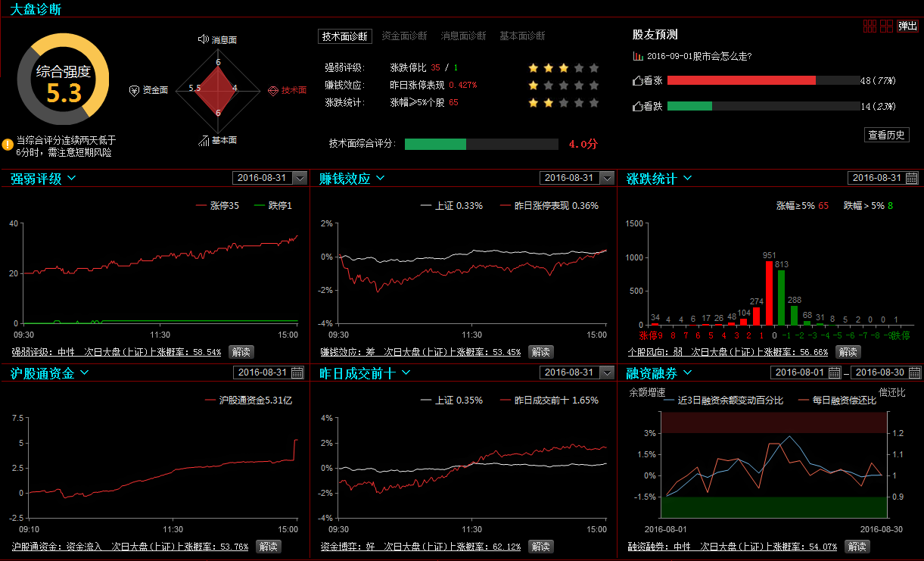Click 解读 button under 涨跌统计 chart
The image size is (924, 561).
[848, 352]
